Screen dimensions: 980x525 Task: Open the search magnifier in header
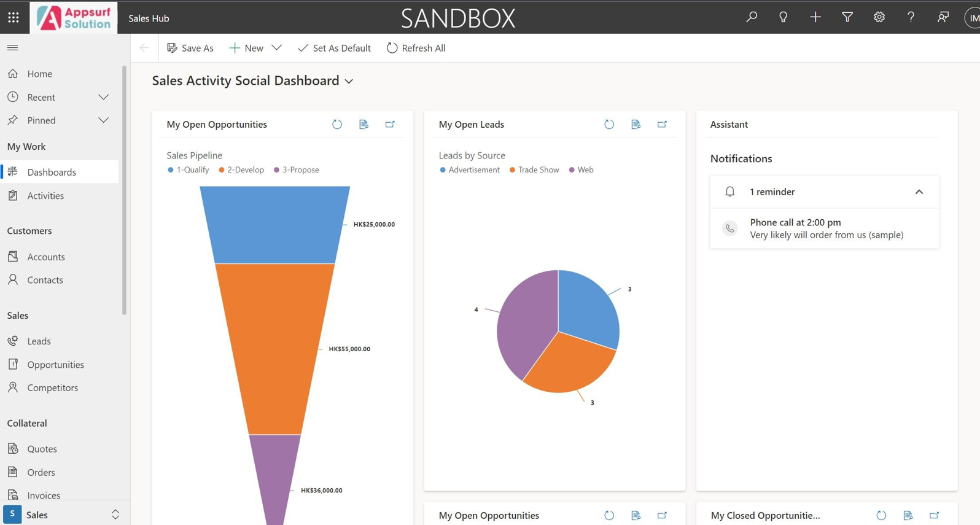click(751, 18)
